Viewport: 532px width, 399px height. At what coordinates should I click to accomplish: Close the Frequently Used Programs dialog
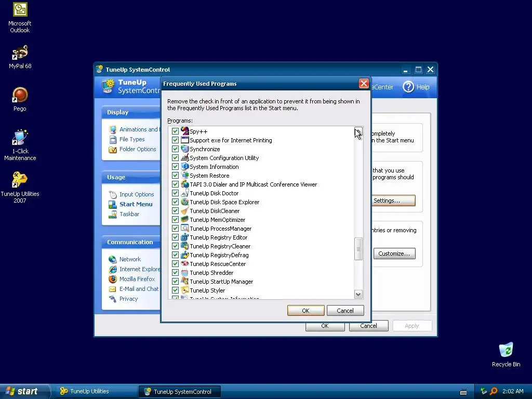click(x=364, y=84)
